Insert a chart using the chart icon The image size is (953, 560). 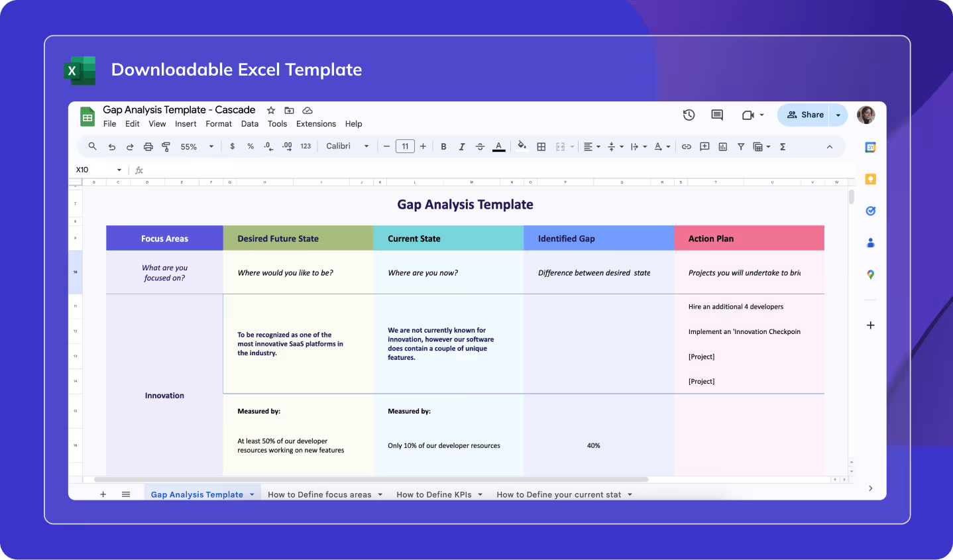[x=723, y=146]
